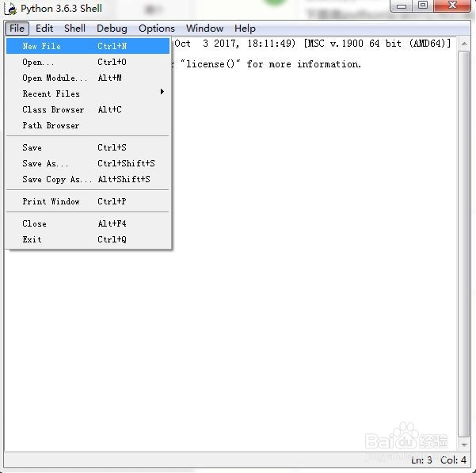
Task: Launch the Class Browser
Action: pyautogui.click(x=88, y=109)
